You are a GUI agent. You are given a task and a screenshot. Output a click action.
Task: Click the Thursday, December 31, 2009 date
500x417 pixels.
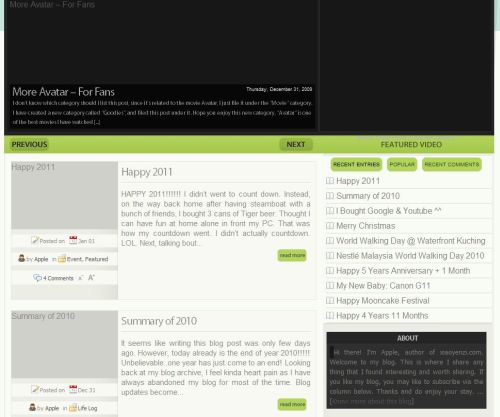tap(279, 89)
